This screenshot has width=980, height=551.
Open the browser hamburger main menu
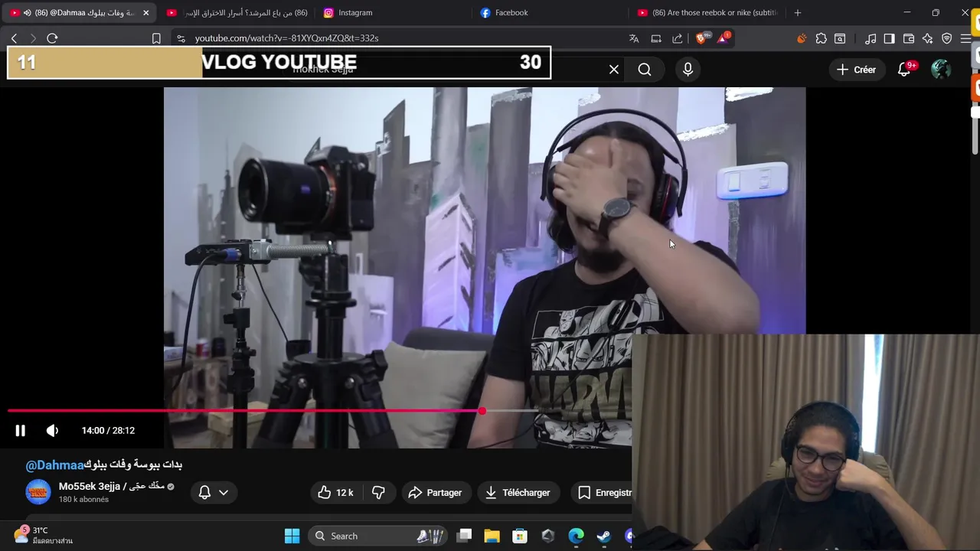click(x=965, y=38)
